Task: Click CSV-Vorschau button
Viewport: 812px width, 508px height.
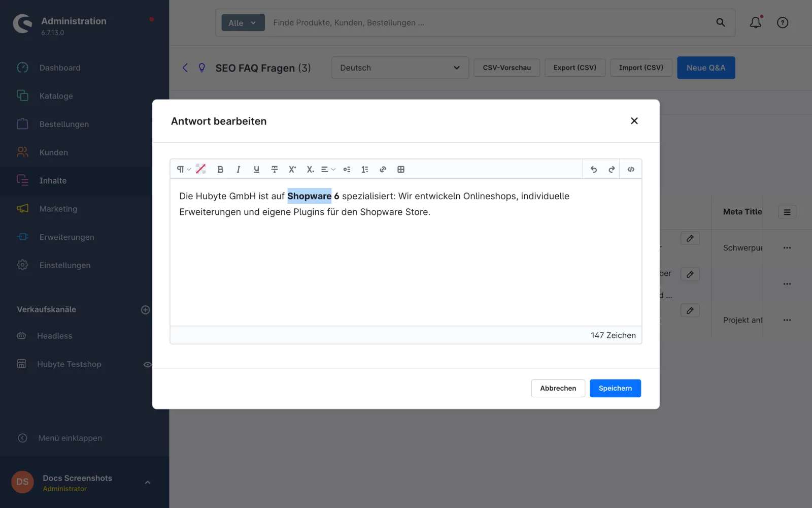Action: click(506, 68)
